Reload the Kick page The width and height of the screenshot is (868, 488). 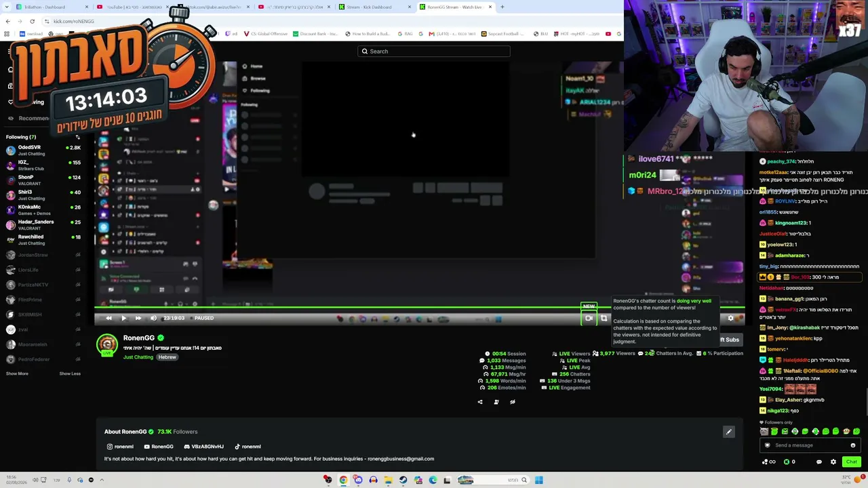pos(32,21)
